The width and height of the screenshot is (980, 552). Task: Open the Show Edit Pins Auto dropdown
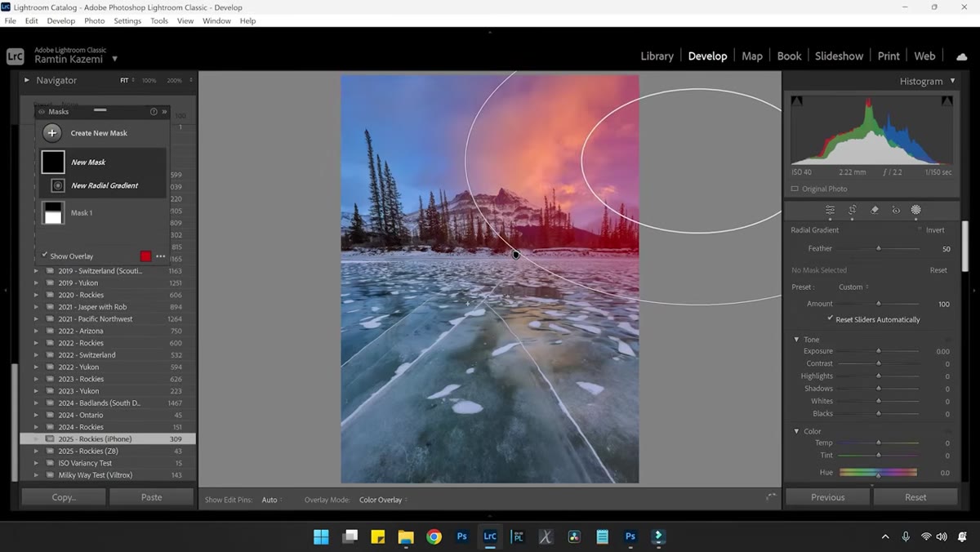(x=272, y=500)
